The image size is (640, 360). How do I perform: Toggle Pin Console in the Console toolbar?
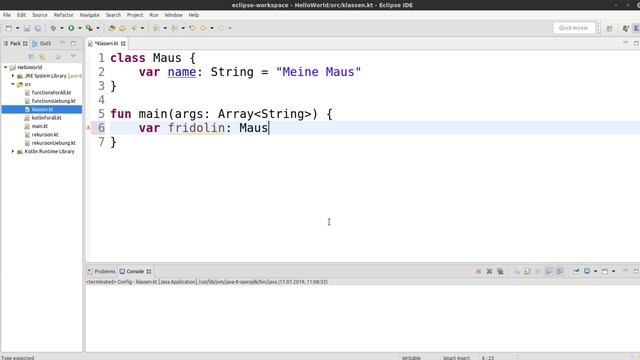[x=576, y=271]
